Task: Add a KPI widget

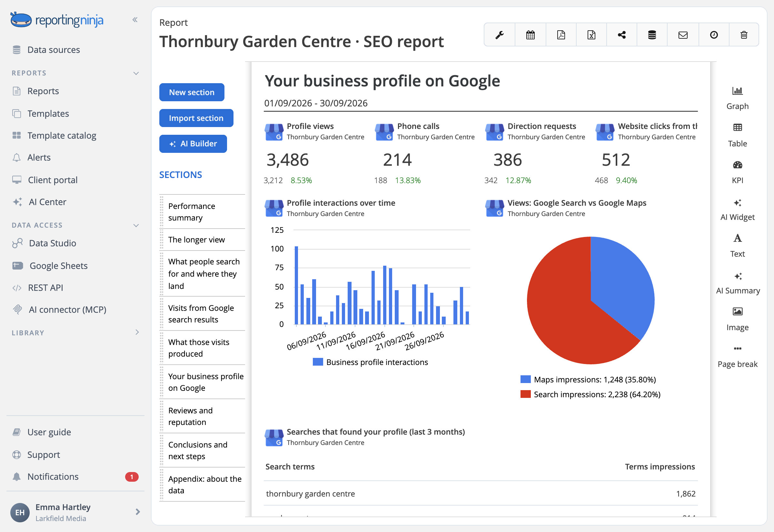Action: (737, 172)
